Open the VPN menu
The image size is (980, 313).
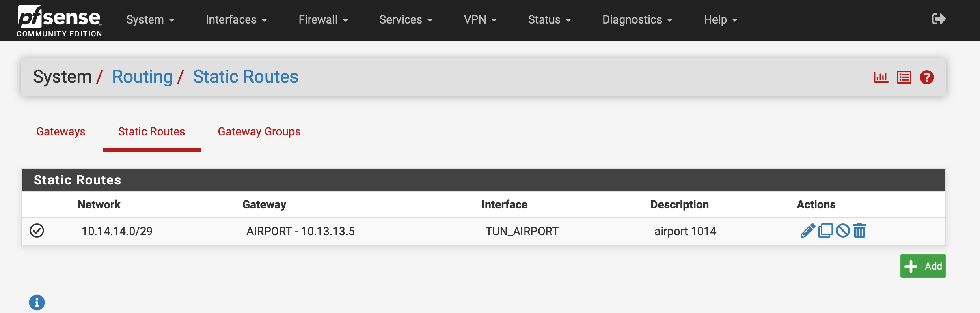point(481,19)
